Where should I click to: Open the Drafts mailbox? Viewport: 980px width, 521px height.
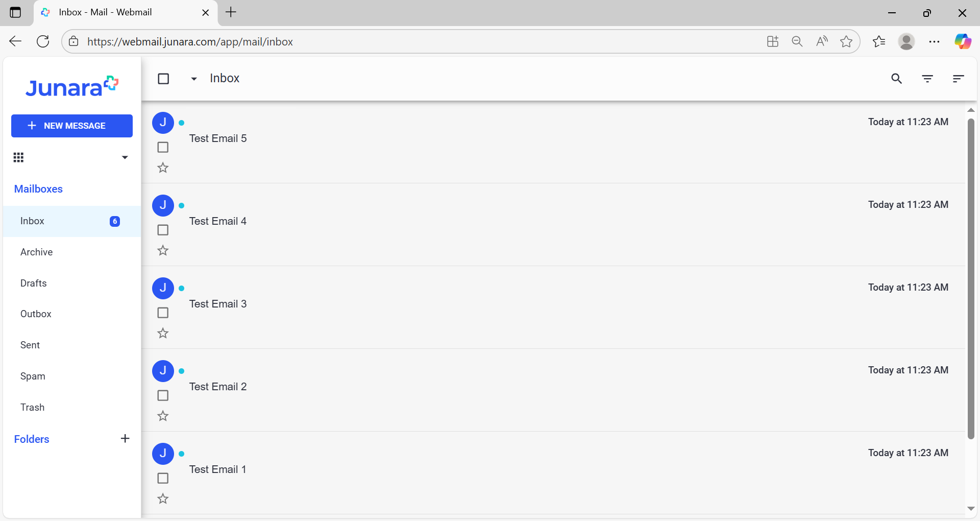[72, 283]
